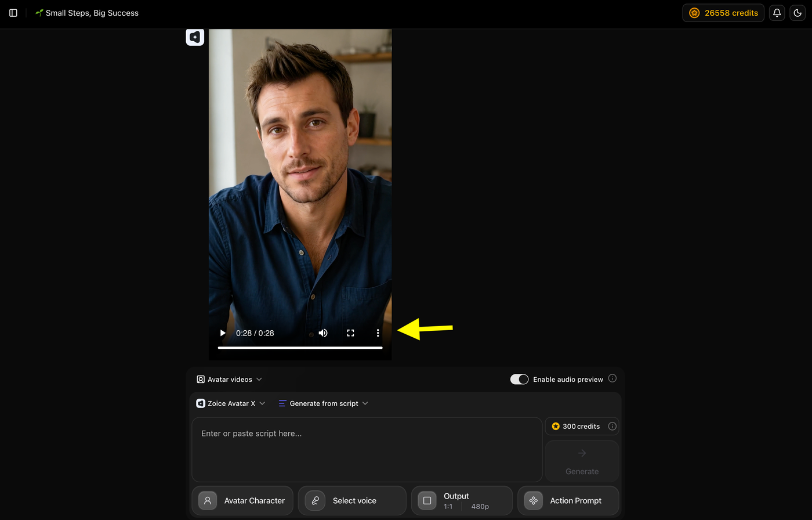Click the 0:28 / 0:28 time display
The width and height of the screenshot is (812, 520).
[255, 333]
